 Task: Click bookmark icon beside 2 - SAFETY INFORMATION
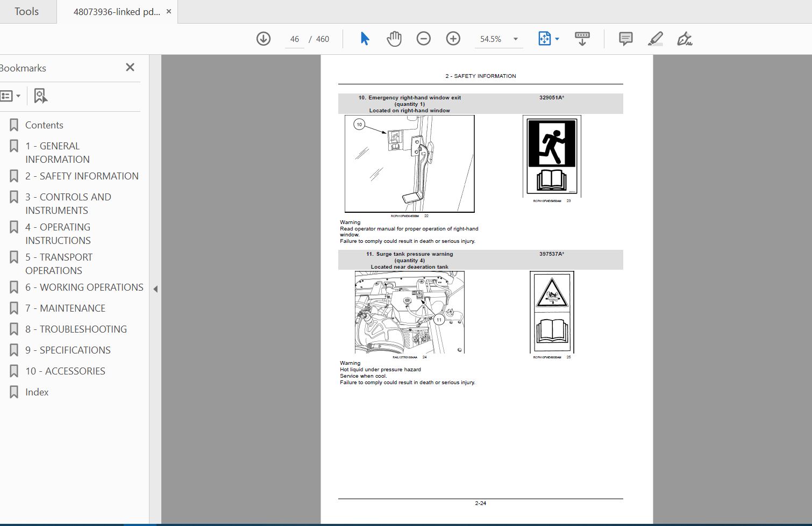14,176
